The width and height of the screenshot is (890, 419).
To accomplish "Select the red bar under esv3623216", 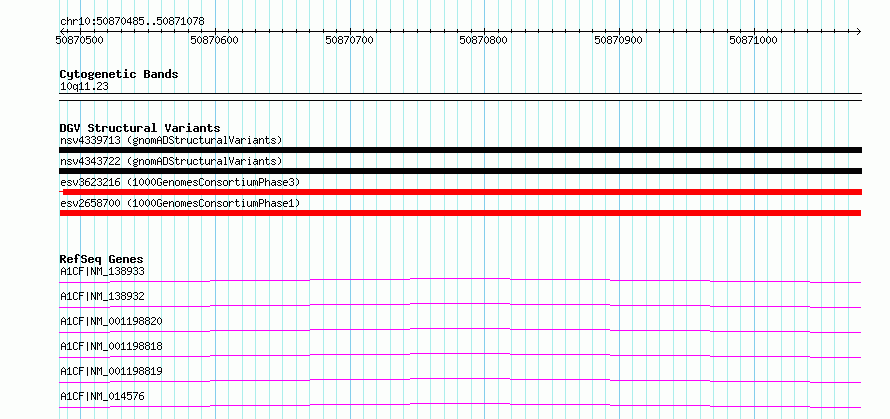I will coord(460,192).
